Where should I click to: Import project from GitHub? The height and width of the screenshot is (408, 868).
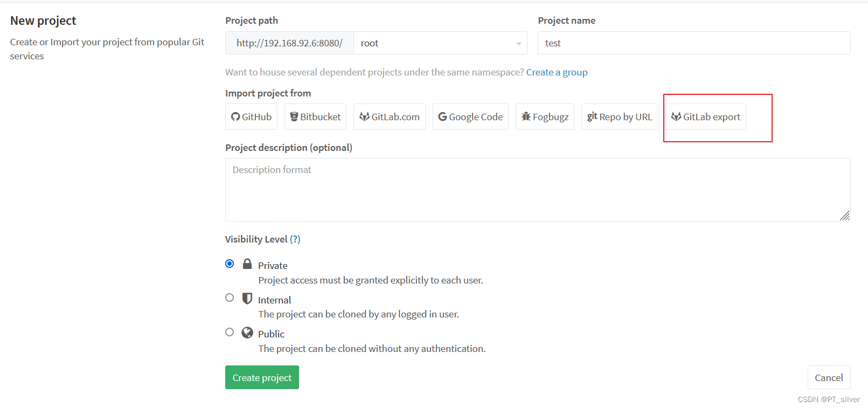pos(251,117)
